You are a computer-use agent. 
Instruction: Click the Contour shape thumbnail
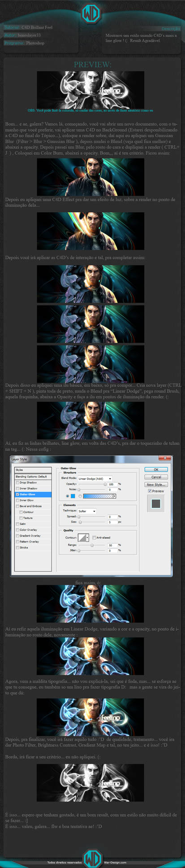pyautogui.click(x=82, y=537)
